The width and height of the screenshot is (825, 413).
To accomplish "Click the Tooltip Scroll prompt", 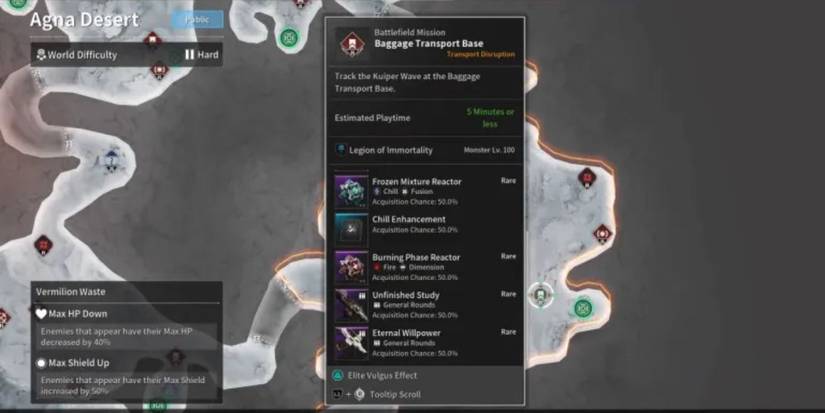I will (x=376, y=395).
